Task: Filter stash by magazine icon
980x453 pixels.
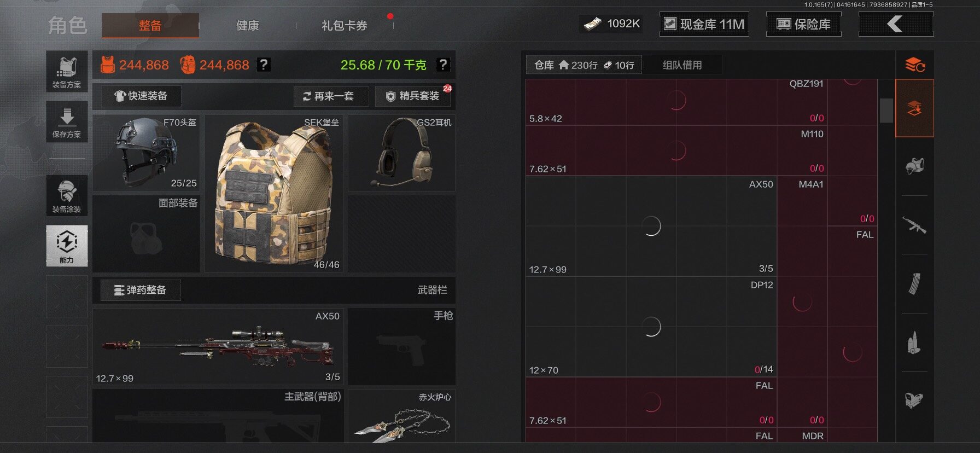Action: click(914, 283)
